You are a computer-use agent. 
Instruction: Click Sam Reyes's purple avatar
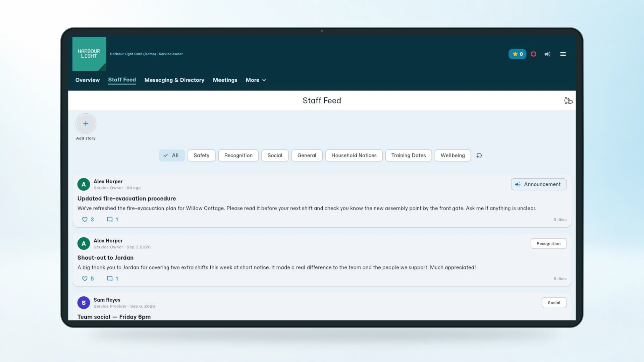(84, 303)
